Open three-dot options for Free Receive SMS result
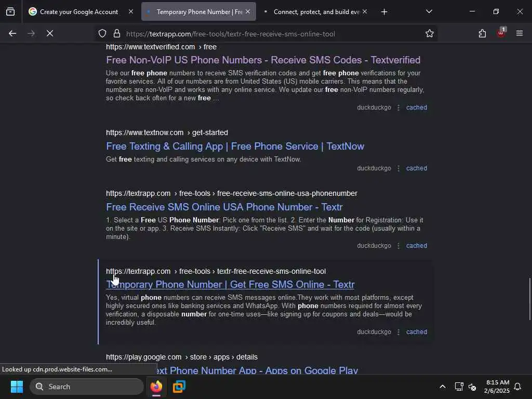The width and height of the screenshot is (532, 399). point(398,246)
